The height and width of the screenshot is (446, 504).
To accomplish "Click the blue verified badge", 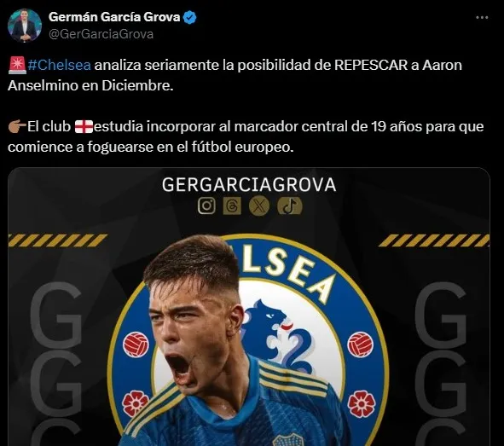I will point(189,17).
